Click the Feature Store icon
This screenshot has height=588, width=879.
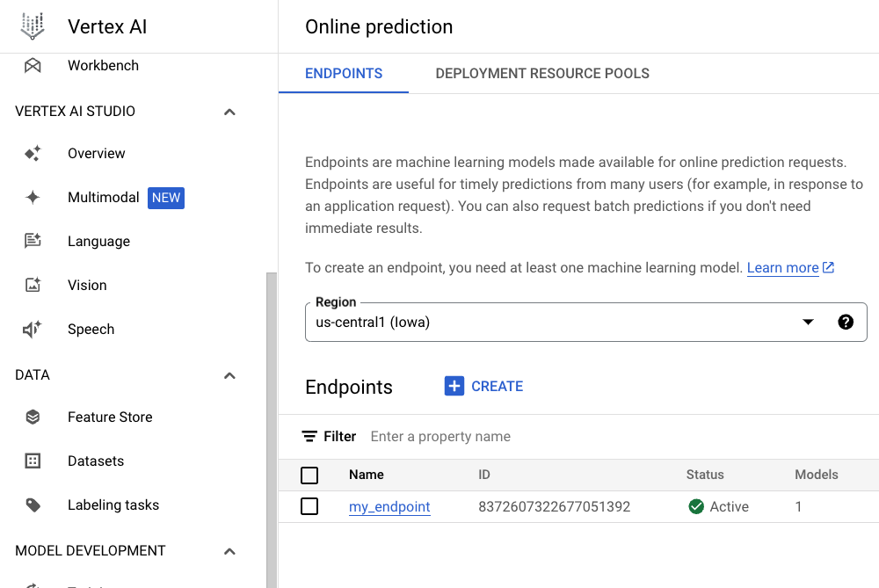coord(33,417)
